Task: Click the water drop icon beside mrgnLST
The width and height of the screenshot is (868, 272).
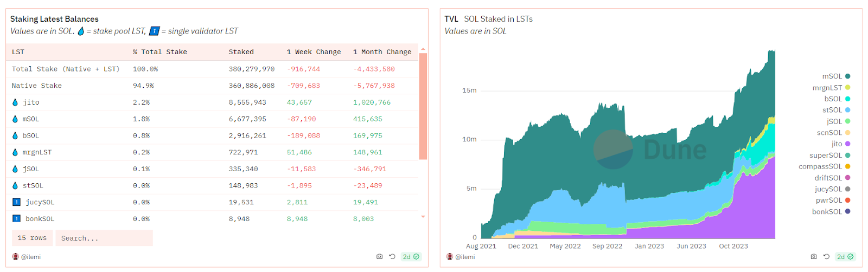Action: tap(15, 152)
